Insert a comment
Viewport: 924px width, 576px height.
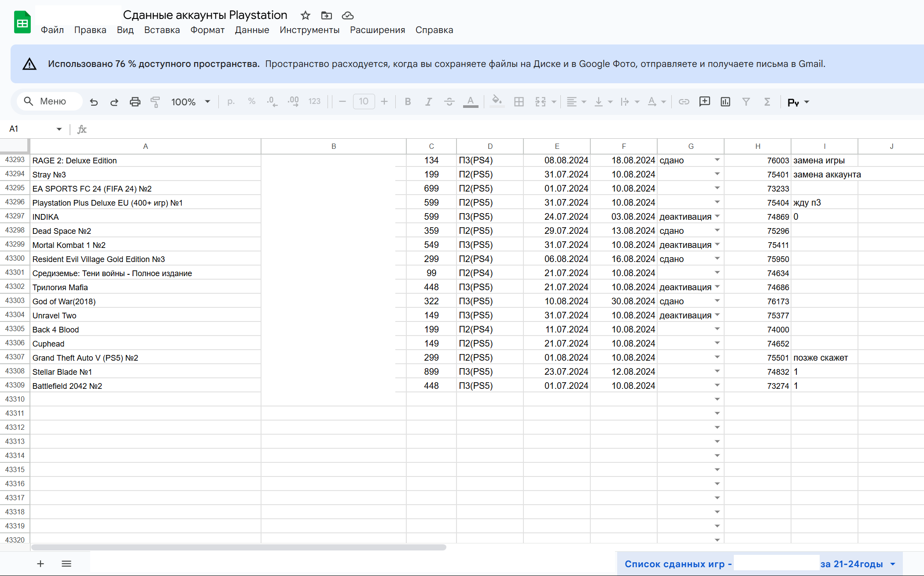click(x=705, y=102)
